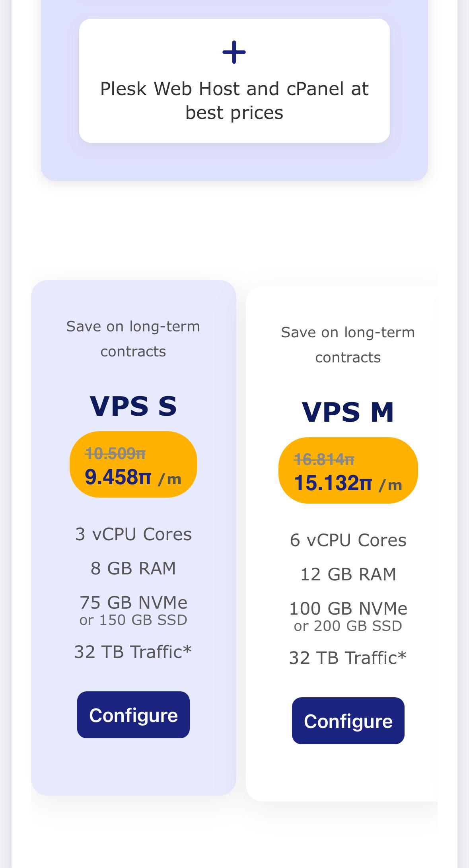Image resolution: width=469 pixels, height=868 pixels.
Task: Click VPS M 32 TB Traffic asterisk note
Action: 348,658
